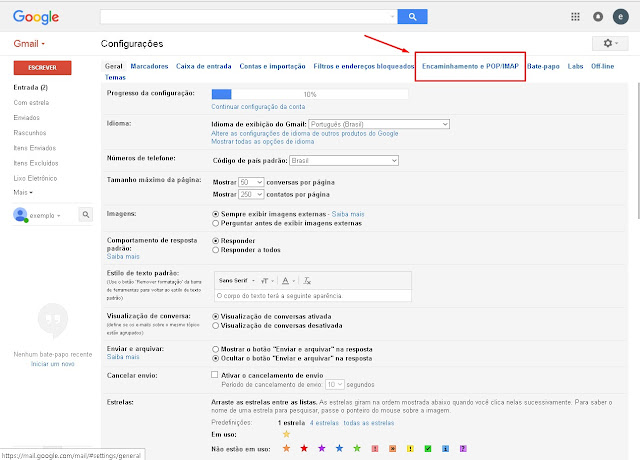Click the blue search magnifier button

point(412,17)
